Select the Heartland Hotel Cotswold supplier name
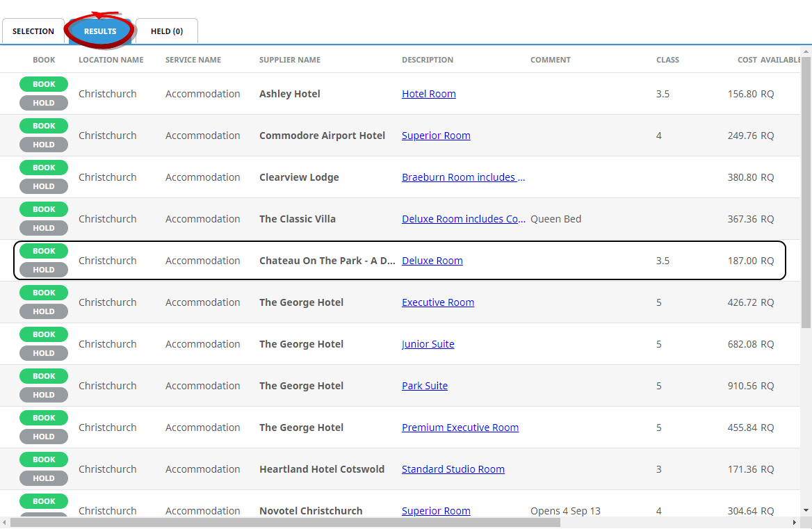The width and height of the screenshot is (812, 529). [322, 469]
